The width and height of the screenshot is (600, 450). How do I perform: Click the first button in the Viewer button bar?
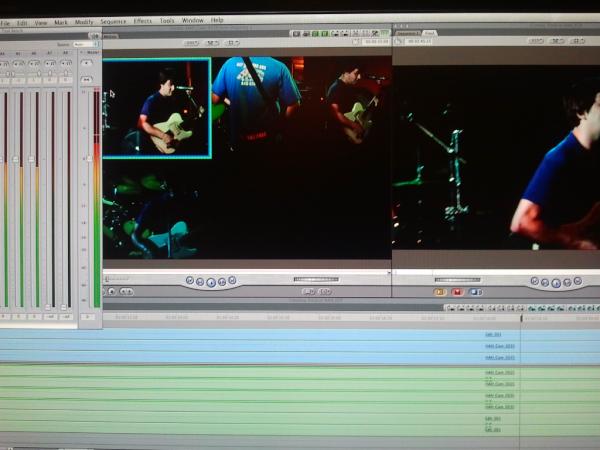point(296,34)
